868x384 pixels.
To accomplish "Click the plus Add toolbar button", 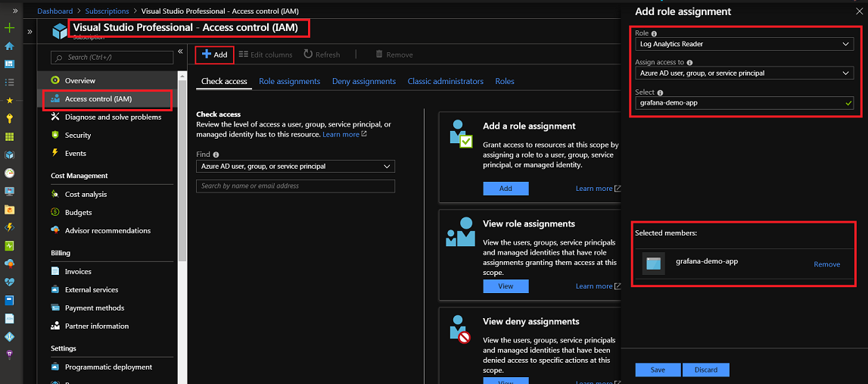I will coord(215,55).
